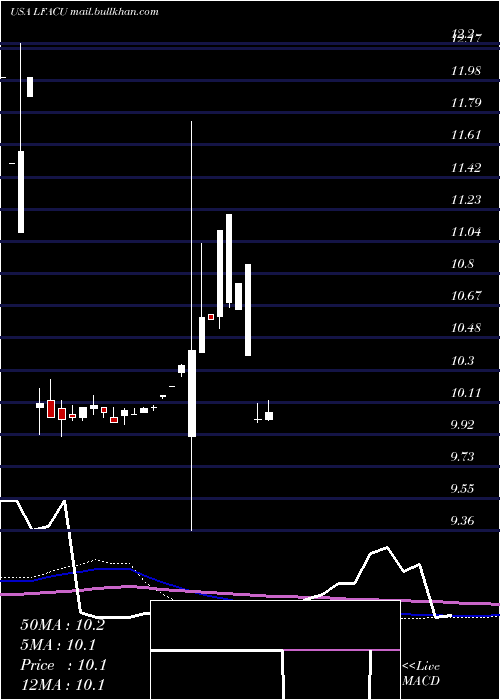Click the 11.23 price axis label

pos(466,200)
